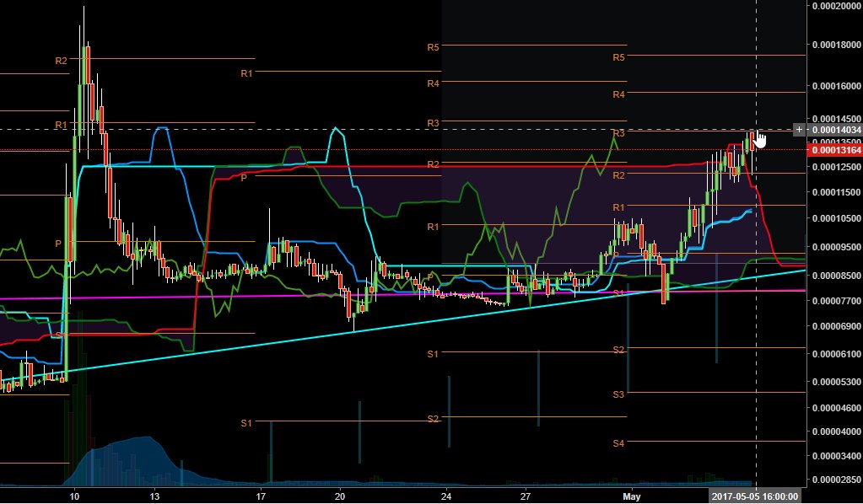Click the 0.00008500 price axis label
The height and width of the screenshot is (504, 863).
[837, 276]
